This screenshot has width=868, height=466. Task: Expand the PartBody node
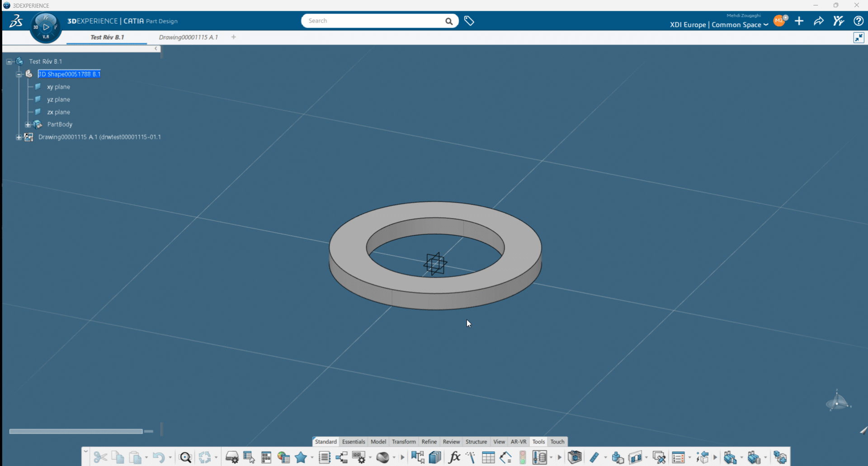28,124
